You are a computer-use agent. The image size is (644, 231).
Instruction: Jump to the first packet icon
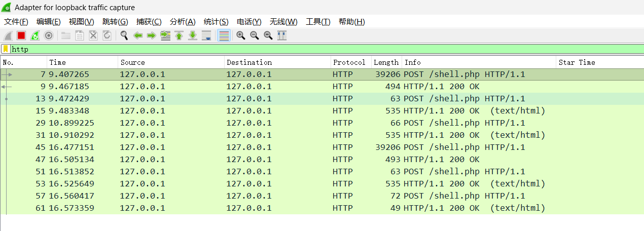(x=178, y=35)
